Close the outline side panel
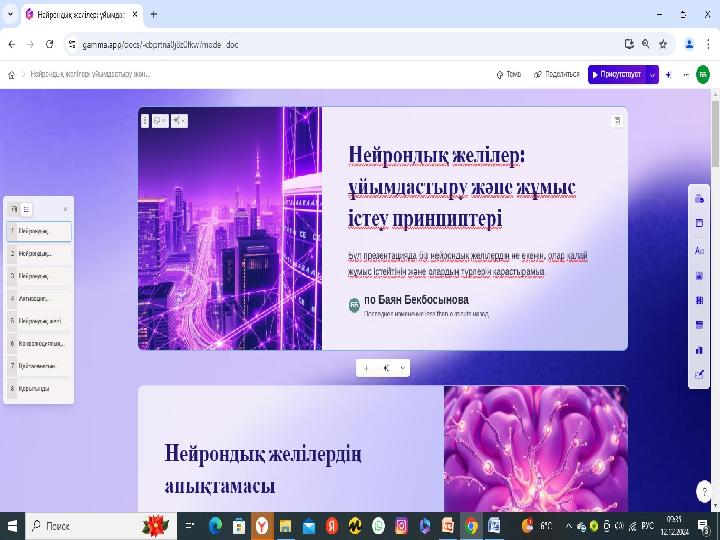Viewport: 720px width, 540px height. click(65, 209)
